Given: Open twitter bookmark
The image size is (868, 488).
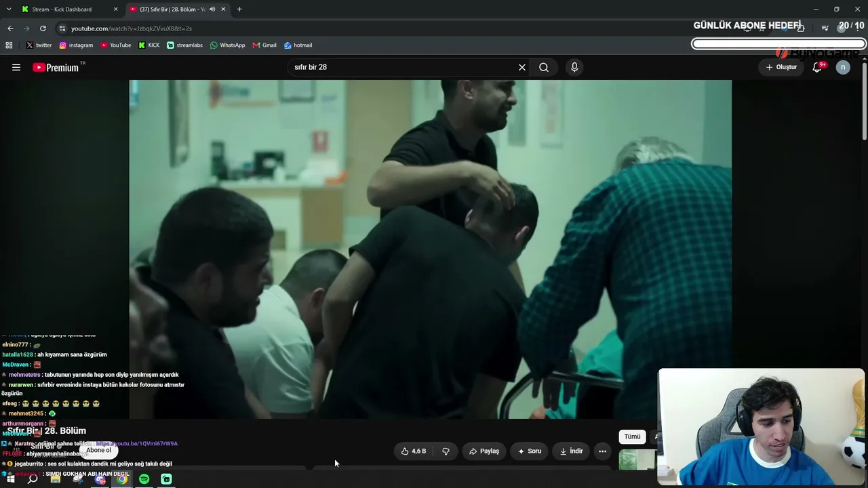Looking at the screenshot, I should click(x=39, y=45).
